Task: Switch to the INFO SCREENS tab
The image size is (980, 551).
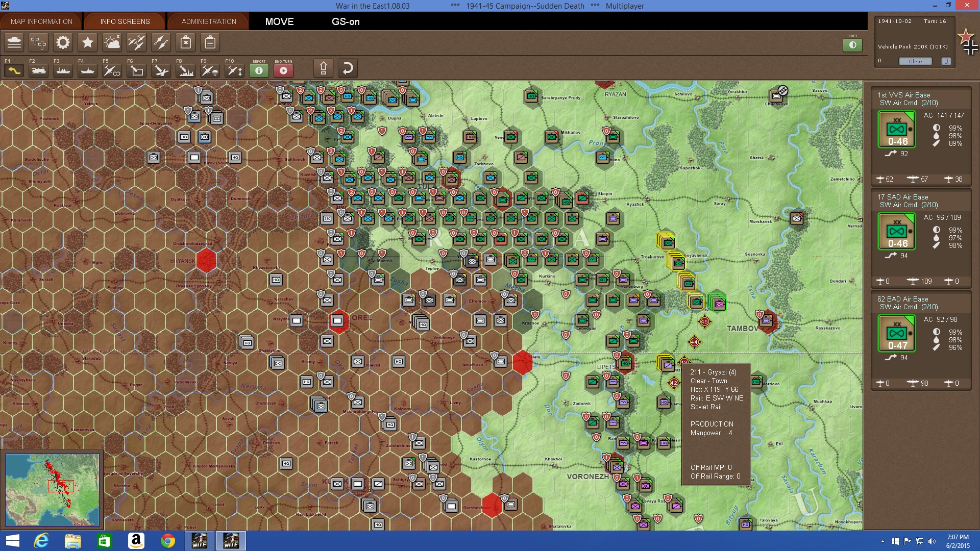Action: click(125, 21)
